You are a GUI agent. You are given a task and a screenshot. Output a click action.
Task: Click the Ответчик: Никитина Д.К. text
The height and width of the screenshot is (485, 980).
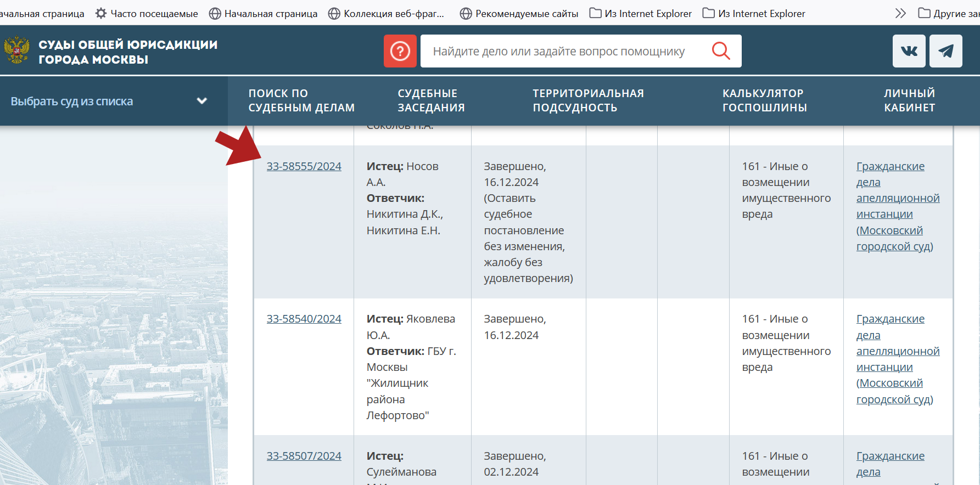tap(405, 214)
